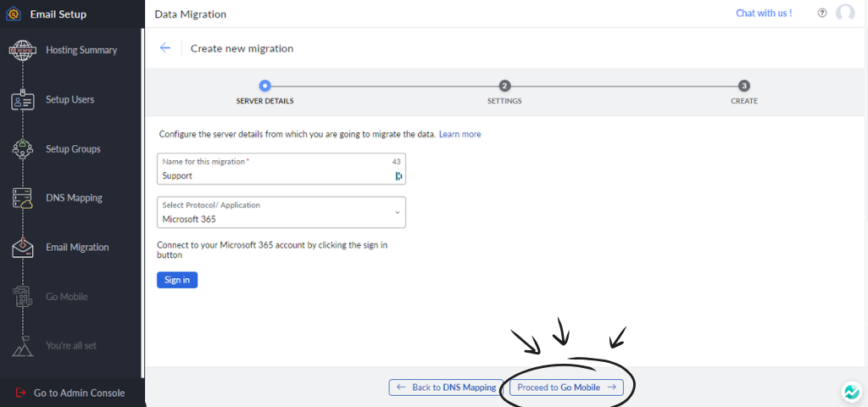868x407 pixels.
Task: Select step 2 Settings
Action: pyautogui.click(x=504, y=86)
